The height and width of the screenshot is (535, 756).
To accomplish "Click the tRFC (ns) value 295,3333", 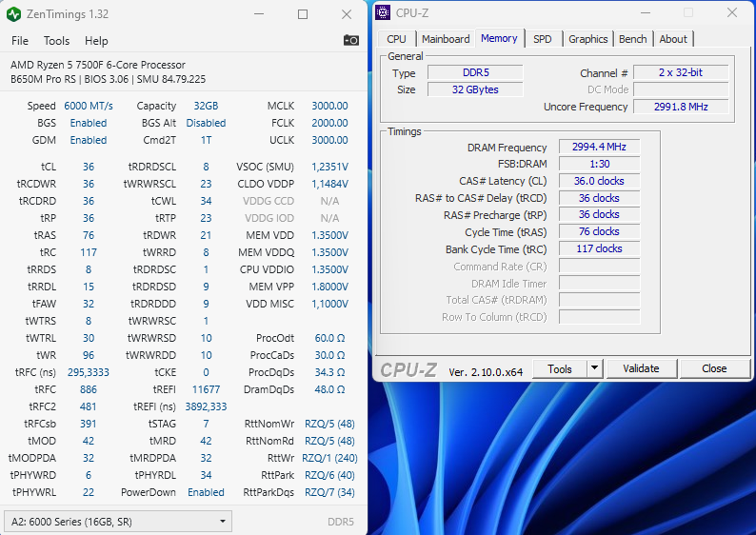I will 89,372.
